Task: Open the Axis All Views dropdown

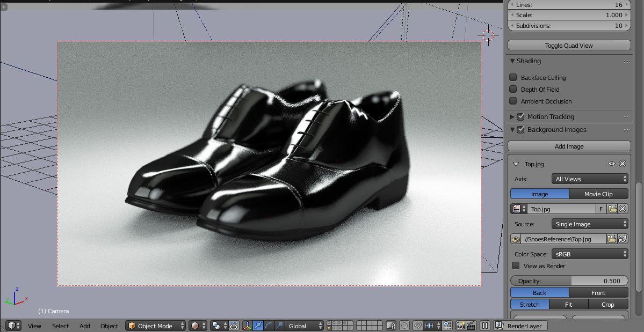Action: 590,179
